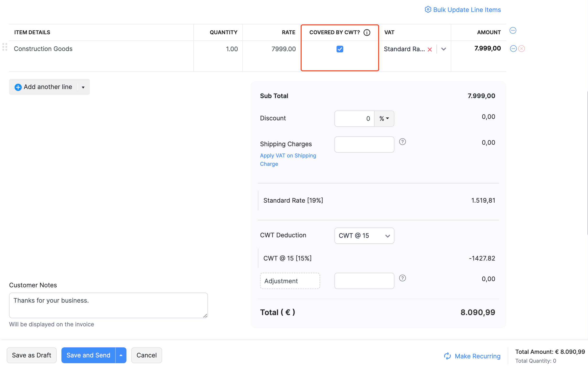Remove the Construction Goods line item
Viewport: 588px width, 367px height.
click(x=522, y=49)
